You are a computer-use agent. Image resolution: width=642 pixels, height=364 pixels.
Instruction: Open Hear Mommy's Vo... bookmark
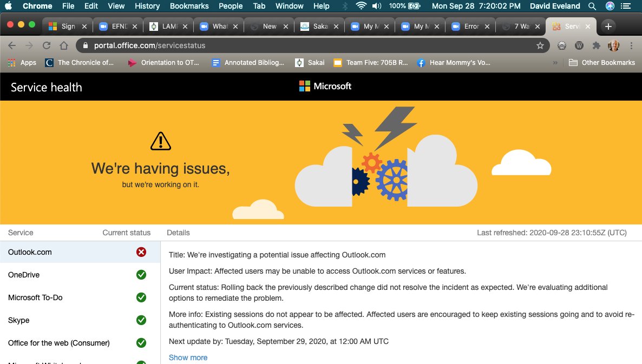pyautogui.click(x=454, y=63)
